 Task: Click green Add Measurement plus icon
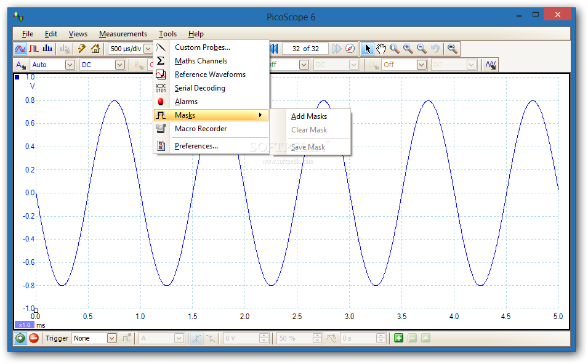pyautogui.click(x=398, y=338)
